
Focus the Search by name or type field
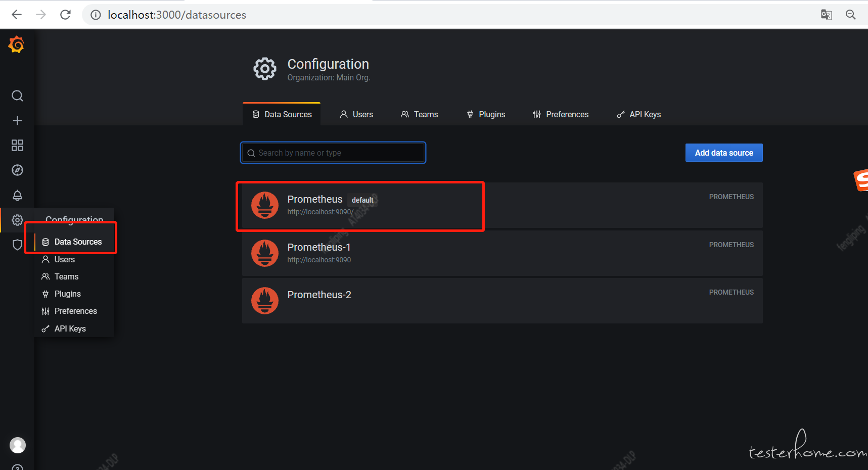coord(333,153)
